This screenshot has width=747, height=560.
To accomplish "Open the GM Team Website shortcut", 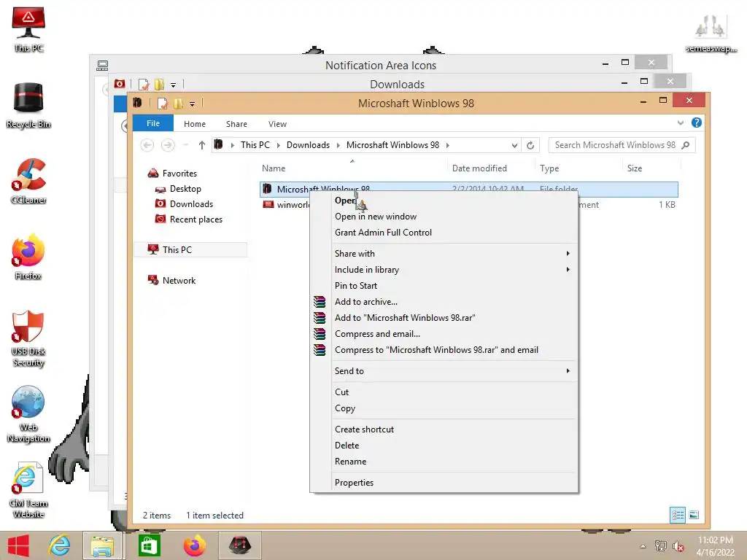I will (x=28, y=490).
